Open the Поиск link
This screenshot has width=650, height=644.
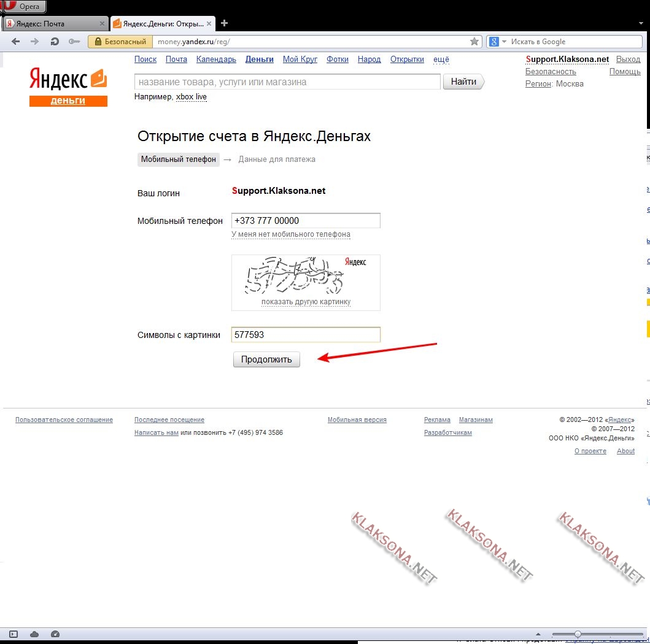[x=145, y=59]
